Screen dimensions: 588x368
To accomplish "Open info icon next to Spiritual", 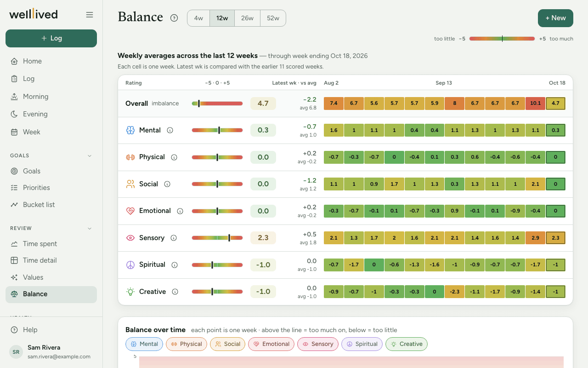I will (x=175, y=264).
